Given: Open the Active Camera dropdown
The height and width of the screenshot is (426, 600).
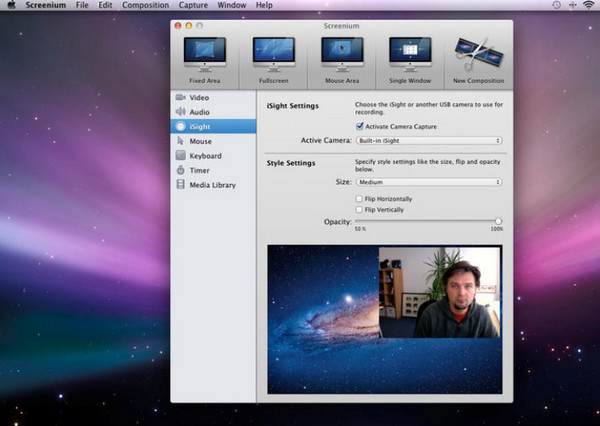Looking at the screenshot, I should click(429, 141).
